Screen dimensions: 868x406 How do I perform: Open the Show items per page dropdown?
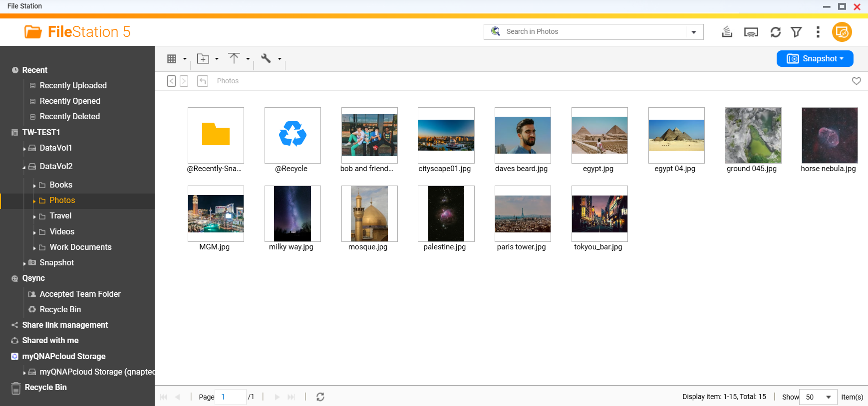pos(818,397)
